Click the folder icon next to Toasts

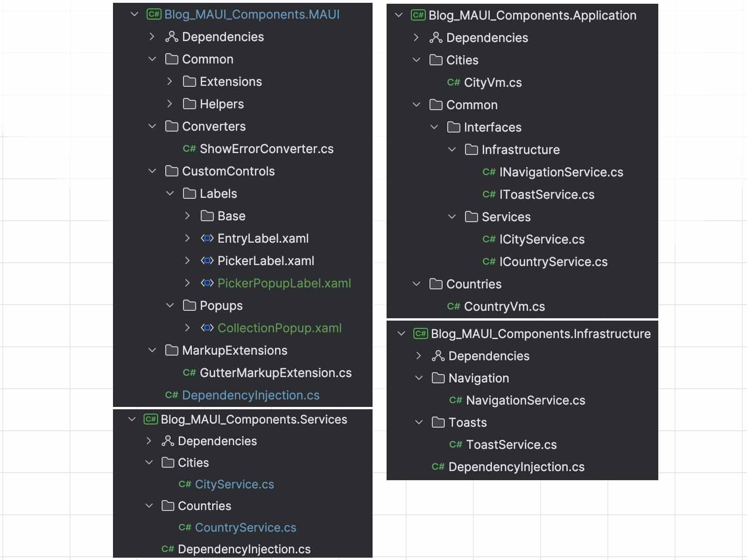tap(438, 422)
